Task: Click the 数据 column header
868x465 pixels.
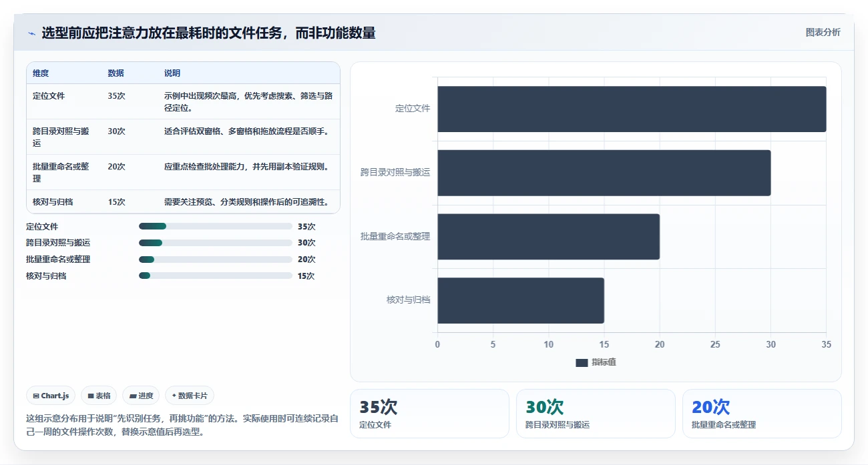Action: pos(116,73)
